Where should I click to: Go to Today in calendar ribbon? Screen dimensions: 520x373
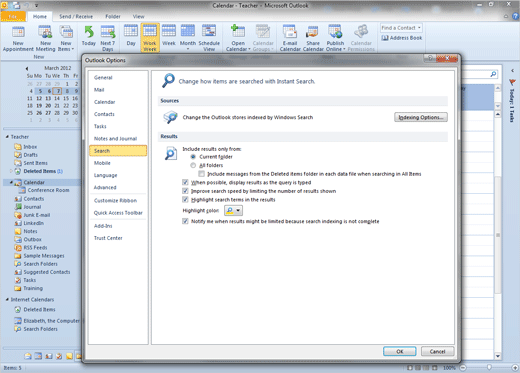pyautogui.click(x=89, y=36)
